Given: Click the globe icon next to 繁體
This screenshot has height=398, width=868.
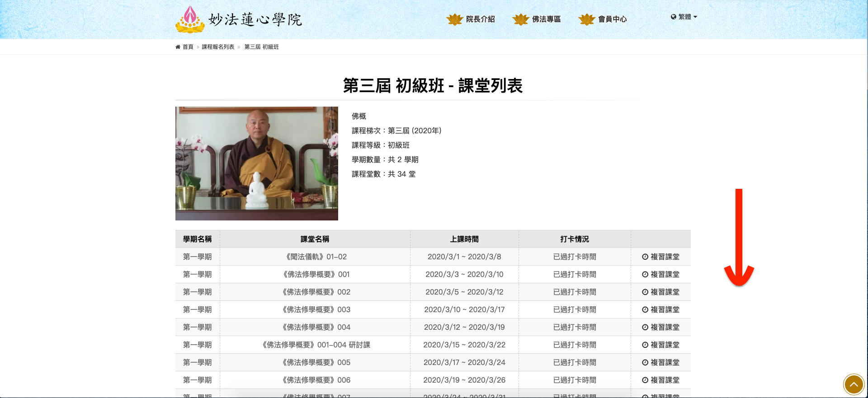Looking at the screenshot, I should coord(674,17).
